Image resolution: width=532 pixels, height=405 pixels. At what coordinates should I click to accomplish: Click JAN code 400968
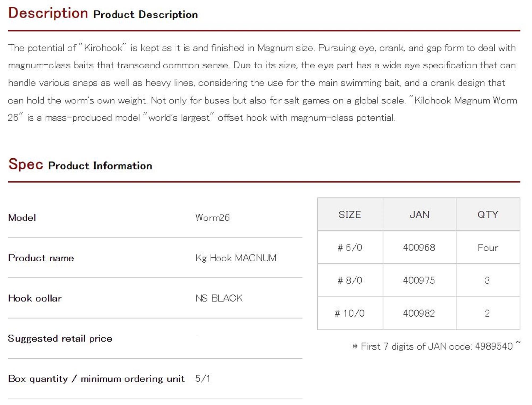point(419,247)
